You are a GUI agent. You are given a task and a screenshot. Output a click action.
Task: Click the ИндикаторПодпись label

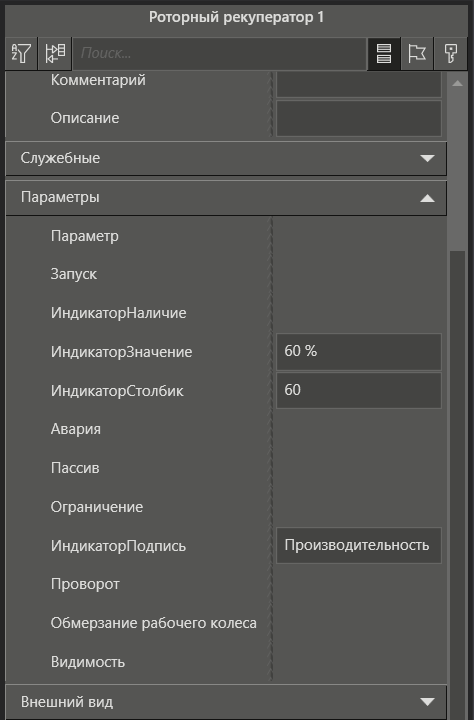pyautogui.click(x=118, y=546)
